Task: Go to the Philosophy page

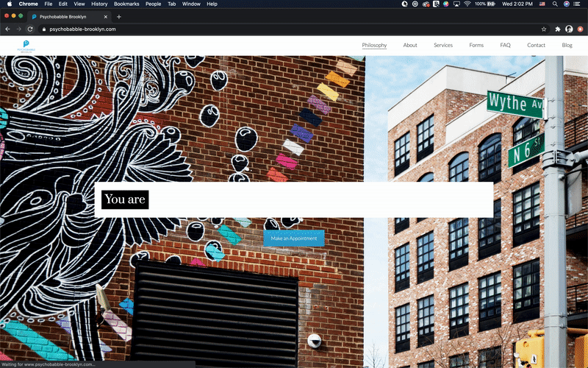Action: (x=374, y=45)
